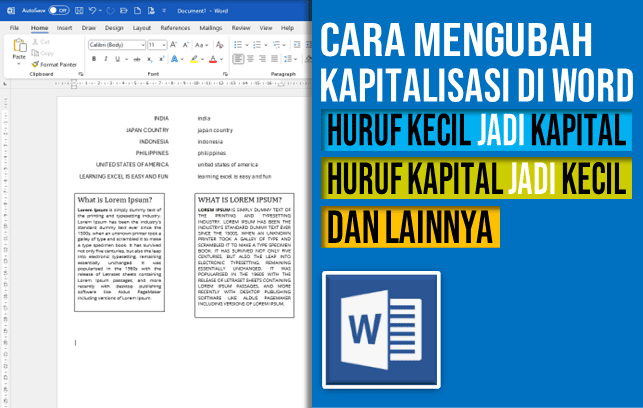643x408 pixels.
Task: Activate the Format Painter
Action: 54,64
